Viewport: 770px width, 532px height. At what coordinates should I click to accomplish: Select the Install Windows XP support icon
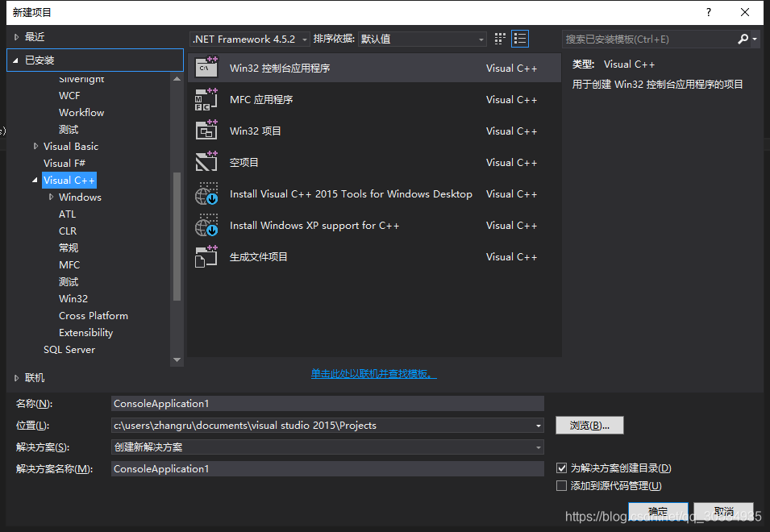click(x=206, y=225)
